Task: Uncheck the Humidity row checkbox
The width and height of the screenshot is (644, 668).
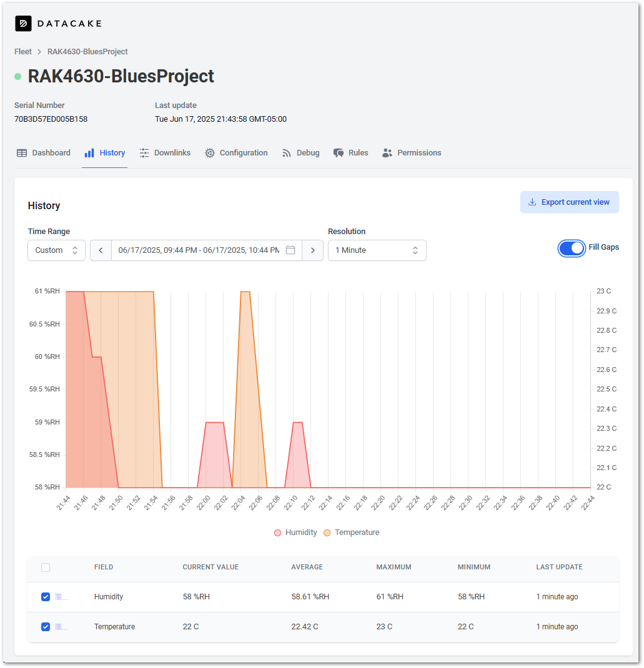Action: (x=46, y=597)
